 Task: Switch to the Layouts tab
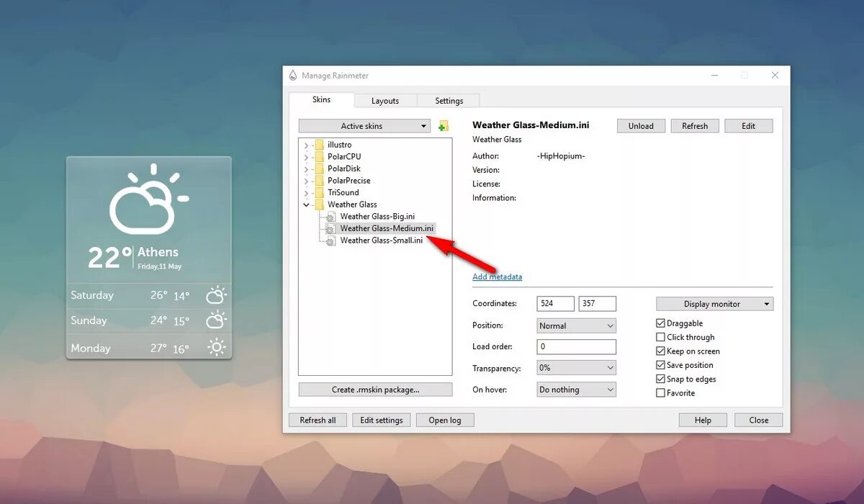click(x=385, y=101)
